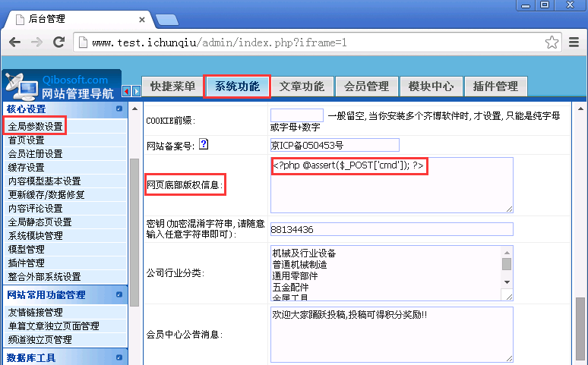Click the 密钥 input field
Viewport: 588px width, 365px height.
tap(392, 229)
